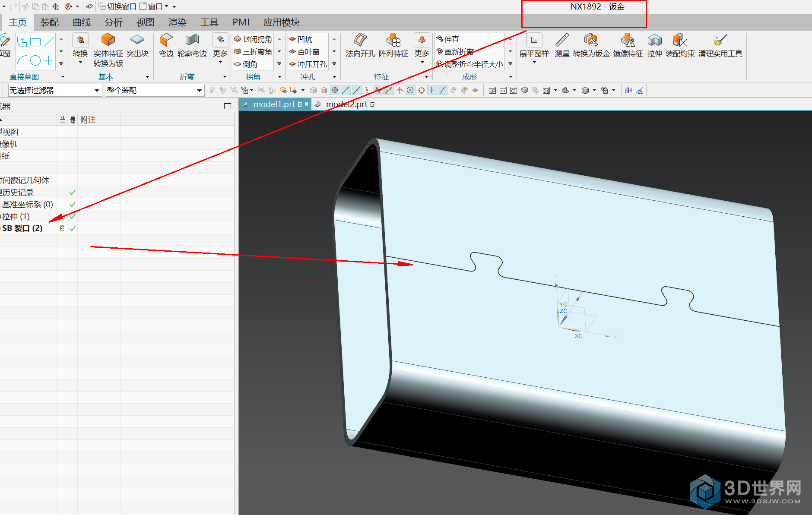Image resolution: width=812 pixels, height=515 pixels.
Task: Select the Arc sketch tool
Action: tap(22, 60)
